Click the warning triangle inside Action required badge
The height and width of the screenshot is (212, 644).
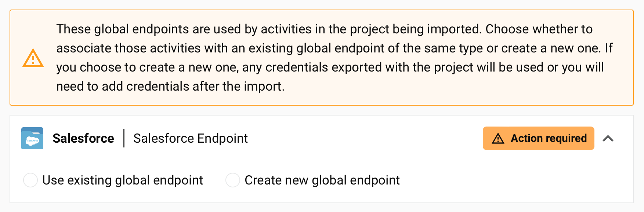(498, 139)
